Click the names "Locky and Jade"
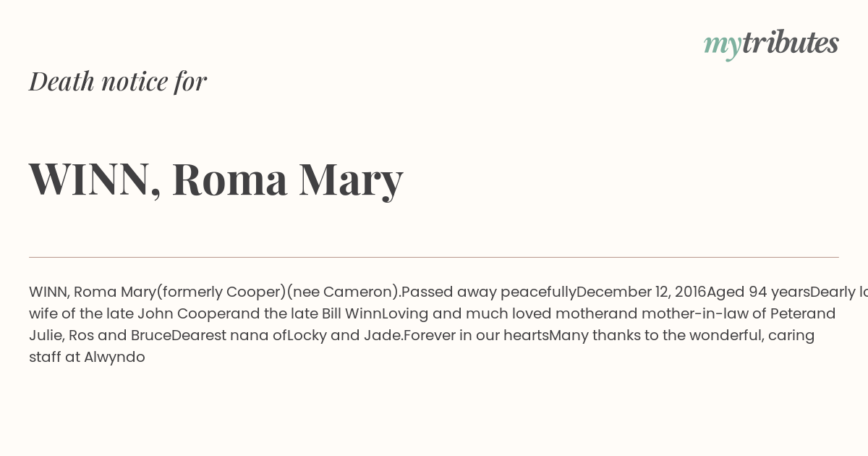 (344, 336)
